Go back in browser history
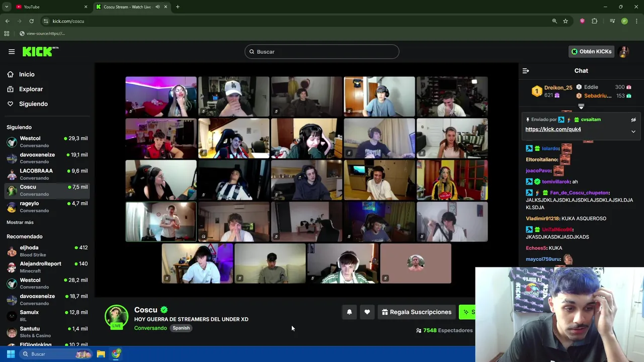 [x=7, y=21]
